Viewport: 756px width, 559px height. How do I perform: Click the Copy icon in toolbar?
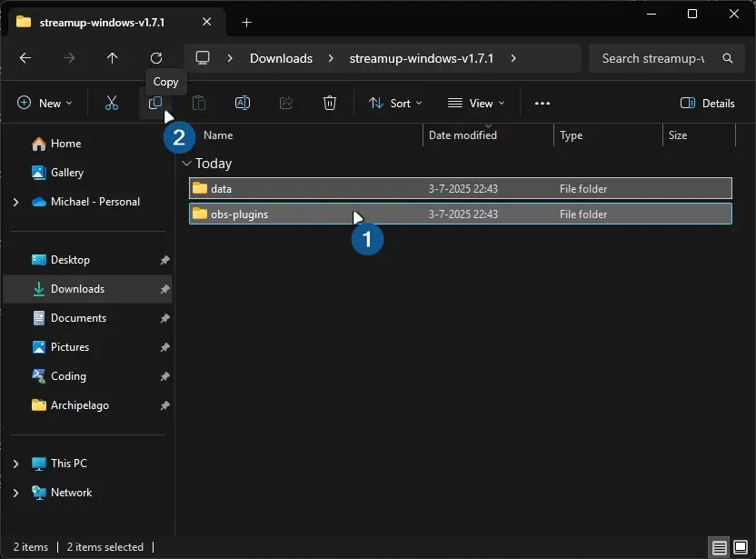(155, 104)
